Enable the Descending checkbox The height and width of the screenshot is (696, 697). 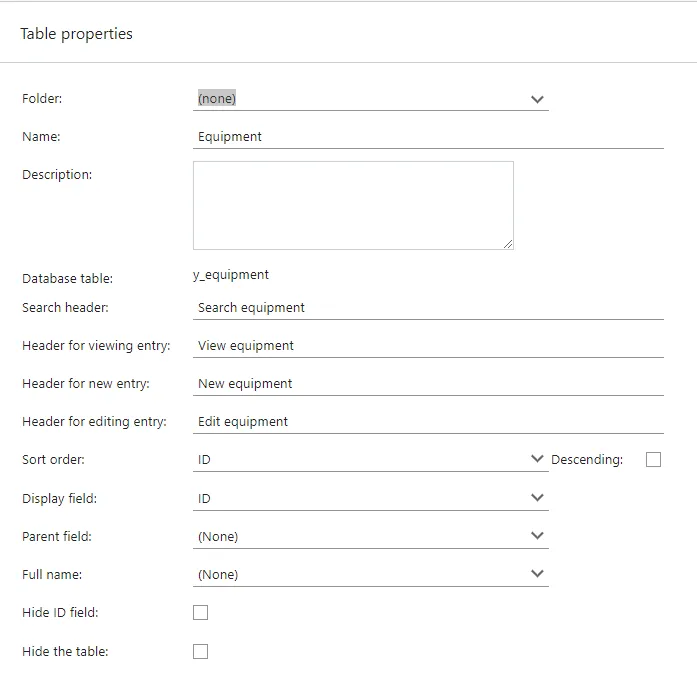[653, 460]
